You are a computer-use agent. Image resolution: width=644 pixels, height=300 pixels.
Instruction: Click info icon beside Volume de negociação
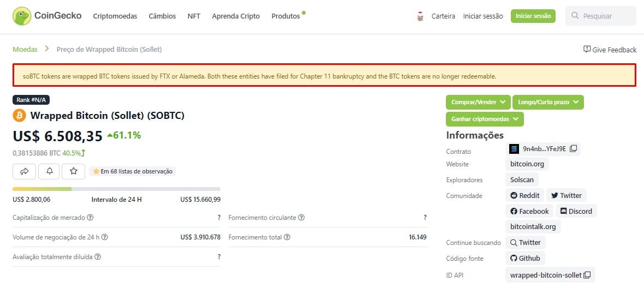105,237
